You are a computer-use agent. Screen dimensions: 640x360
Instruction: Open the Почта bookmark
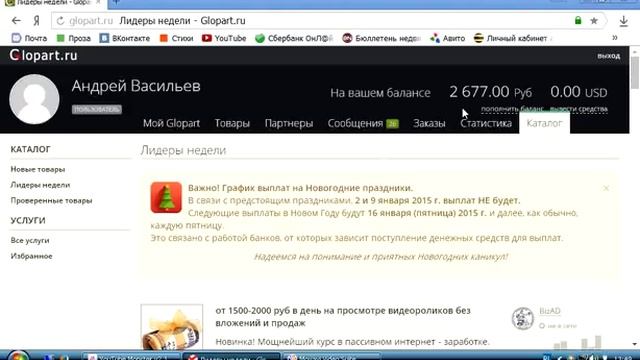pyautogui.click(x=29, y=38)
